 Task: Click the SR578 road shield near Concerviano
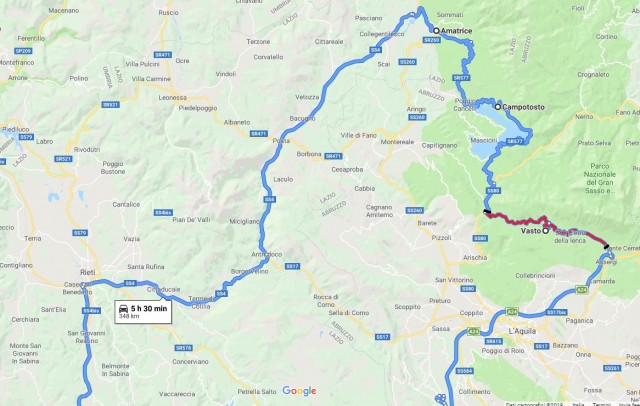tap(183, 348)
